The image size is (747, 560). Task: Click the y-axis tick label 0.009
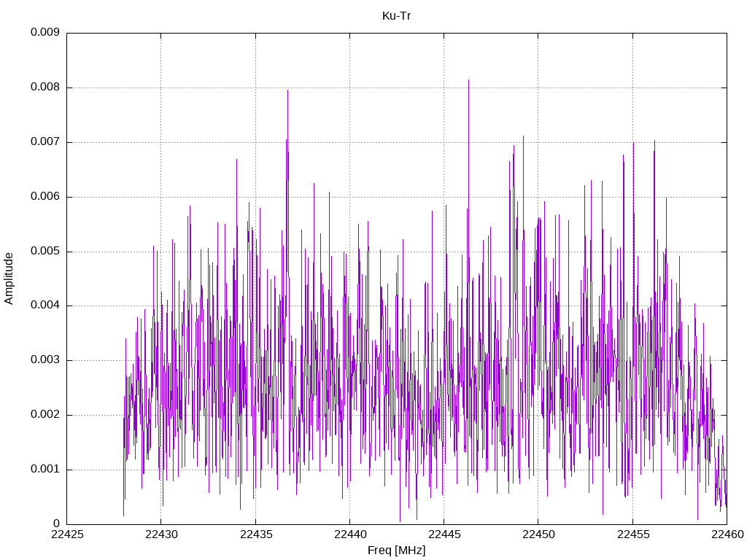[45, 32]
